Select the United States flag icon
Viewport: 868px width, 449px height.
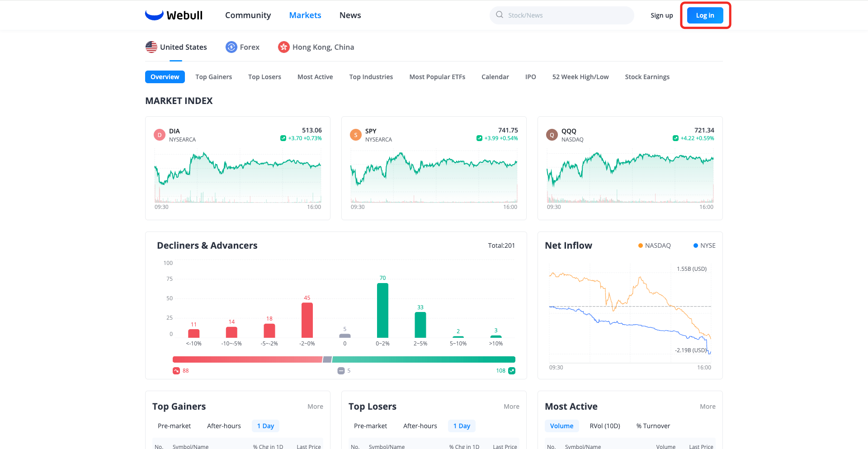[x=151, y=47]
